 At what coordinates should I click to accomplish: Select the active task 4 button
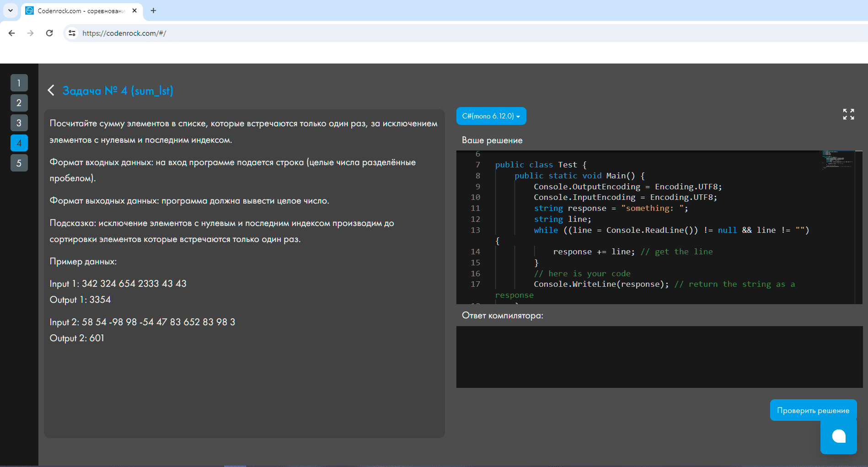[19, 143]
